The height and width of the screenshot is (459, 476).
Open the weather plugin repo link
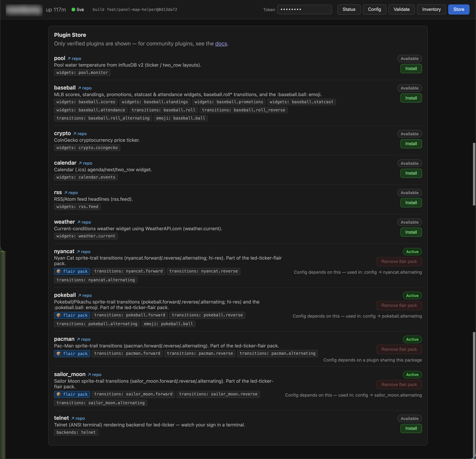click(84, 222)
